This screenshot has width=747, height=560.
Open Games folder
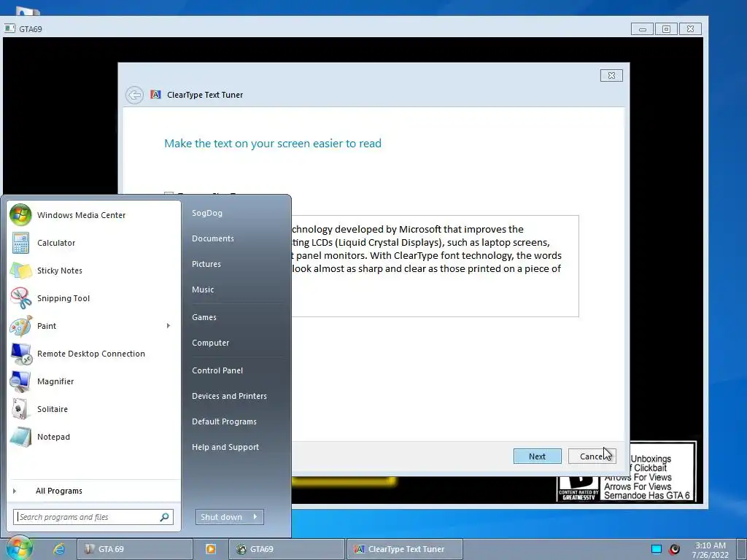coord(204,317)
